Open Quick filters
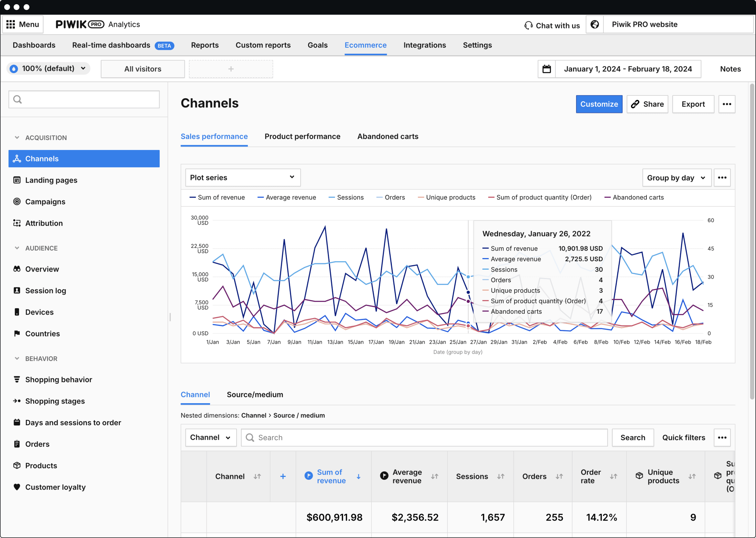This screenshot has height=538, width=756. pos(684,438)
